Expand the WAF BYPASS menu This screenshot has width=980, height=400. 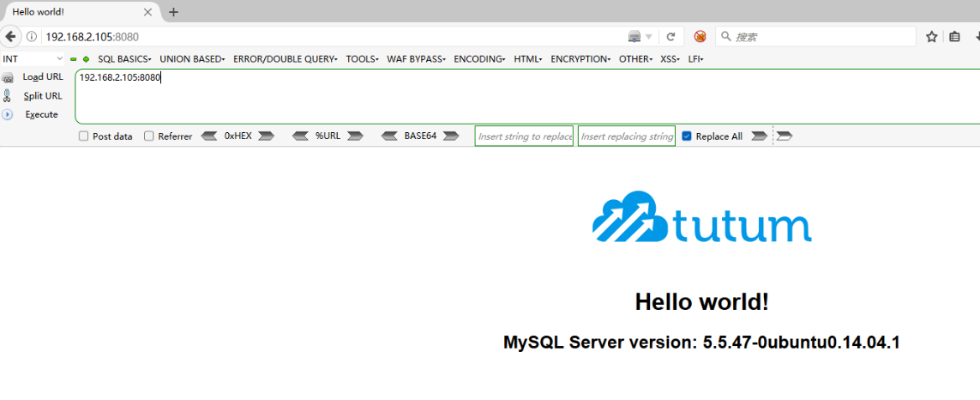coord(416,59)
